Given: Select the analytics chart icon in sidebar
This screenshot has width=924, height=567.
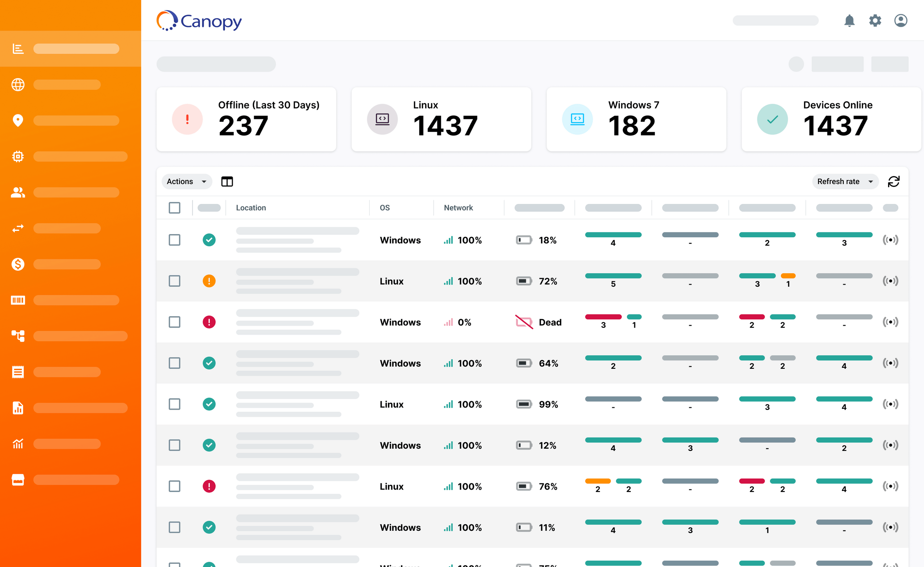Looking at the screenshot, I should [18, 444].
